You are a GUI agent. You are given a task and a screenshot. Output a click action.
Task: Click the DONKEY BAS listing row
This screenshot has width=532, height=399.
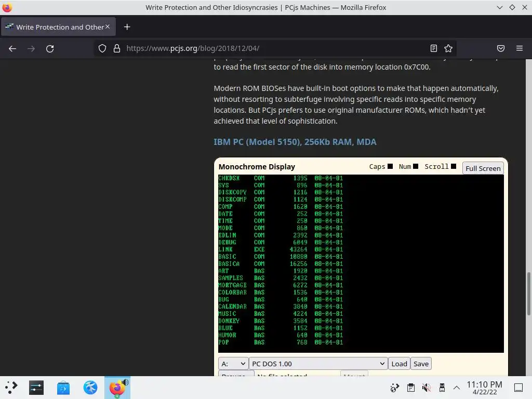[281, 321]
